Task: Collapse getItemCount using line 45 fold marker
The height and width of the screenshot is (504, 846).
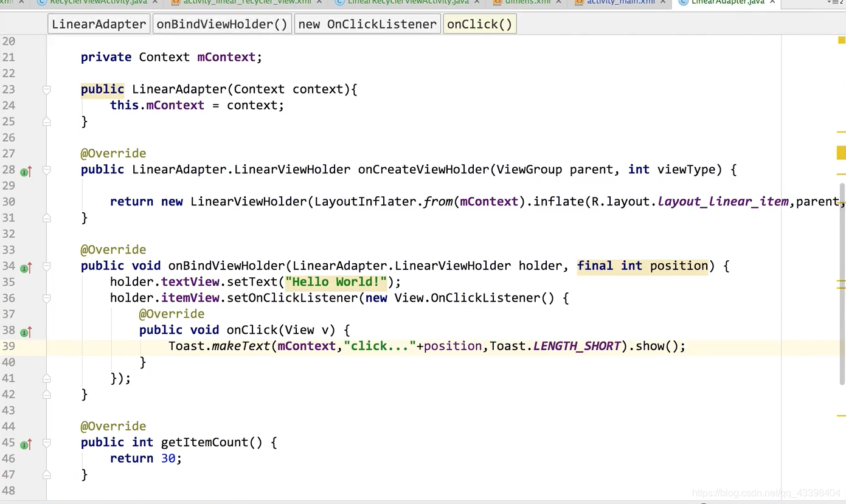Action: (46, 443)
